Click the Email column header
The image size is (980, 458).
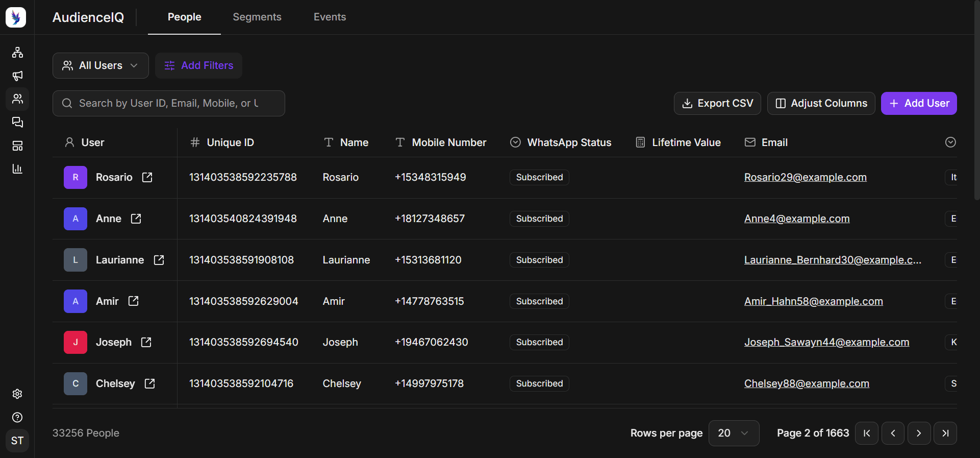(x=766, y=142)
